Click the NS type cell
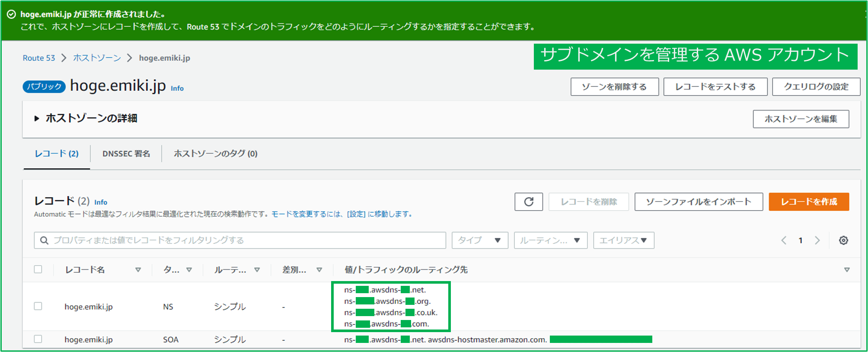The height and width of the screenshot is (352, 868). point(168,307)
